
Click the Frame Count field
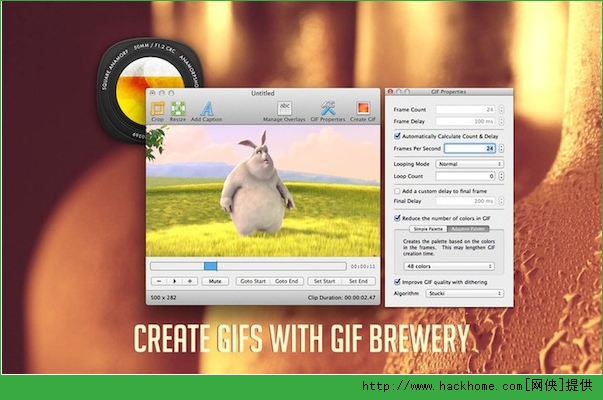tap(465, 110)
